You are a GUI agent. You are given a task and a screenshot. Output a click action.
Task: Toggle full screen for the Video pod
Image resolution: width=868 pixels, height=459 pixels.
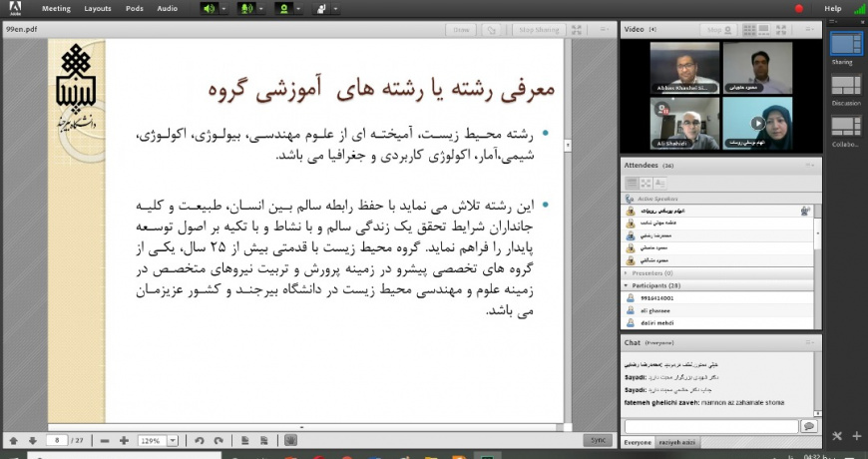tap(781, 30)
